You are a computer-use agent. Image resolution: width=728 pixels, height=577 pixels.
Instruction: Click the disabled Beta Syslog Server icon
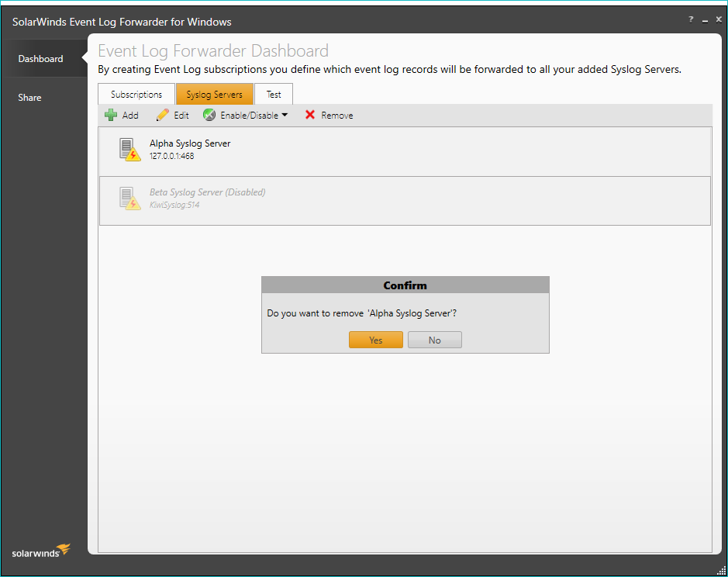[x=129, y=199]
